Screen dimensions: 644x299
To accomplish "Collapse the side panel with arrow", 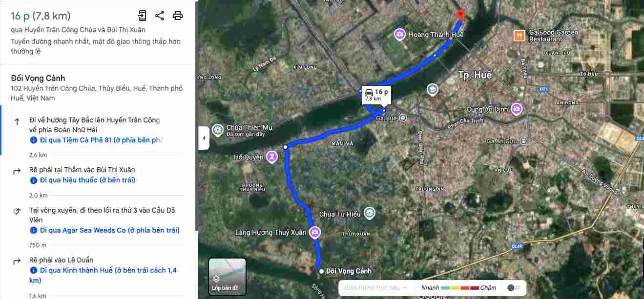I will (204, 138).
